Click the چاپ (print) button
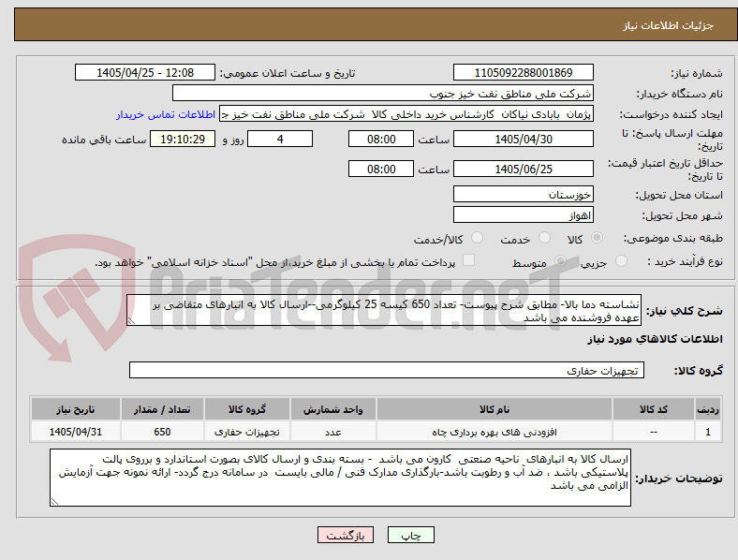Image resolution: width=738 pixels, height=560 pixels. click(410, 535)
